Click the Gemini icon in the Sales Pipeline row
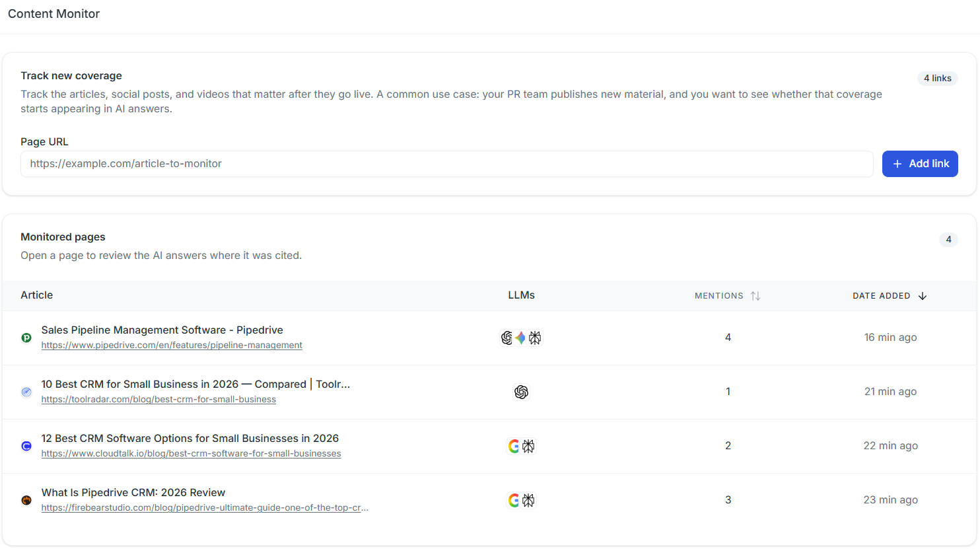This screenshot has width=980, height=549. 520,338
